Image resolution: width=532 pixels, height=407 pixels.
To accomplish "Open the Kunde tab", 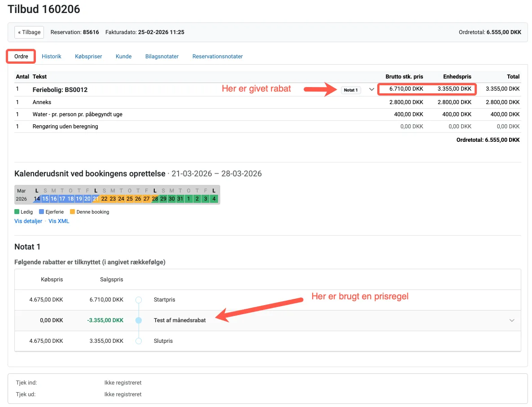I will (x=123, y=57).
